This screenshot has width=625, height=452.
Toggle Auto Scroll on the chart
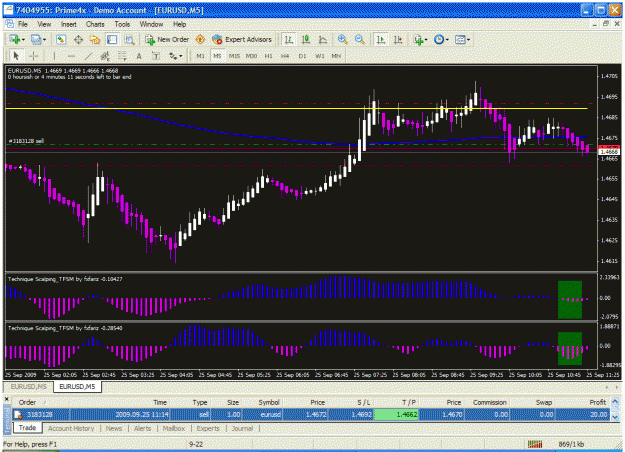coord(381,39)
